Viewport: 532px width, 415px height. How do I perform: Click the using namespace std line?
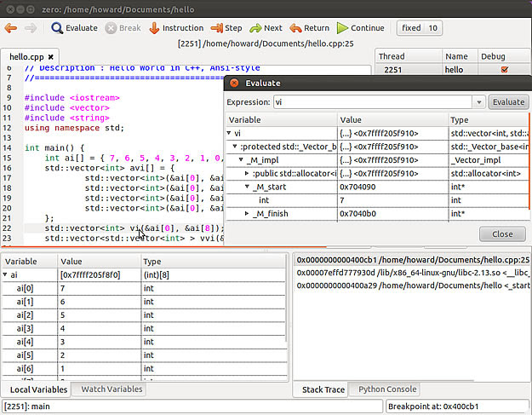74,128
